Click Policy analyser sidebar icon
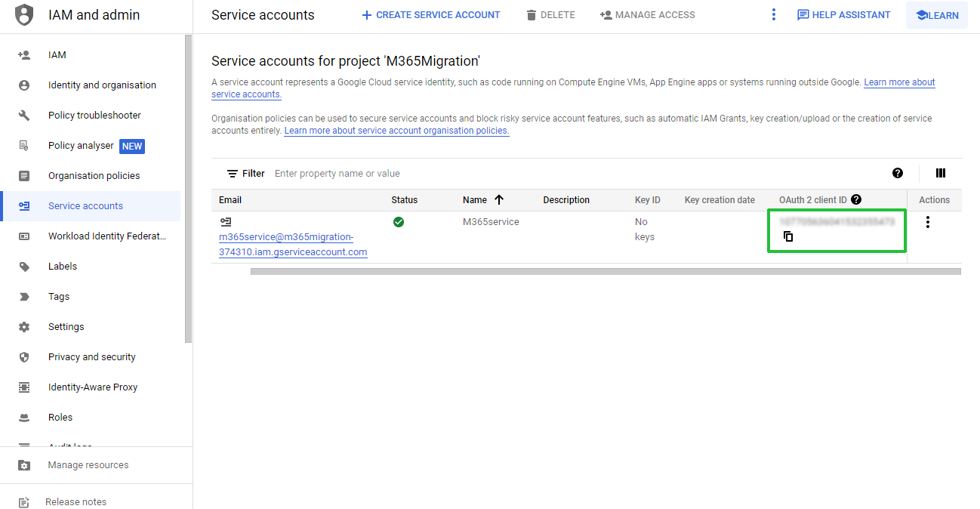The height and width of the screenshot is (509, 980). [24, 146]
